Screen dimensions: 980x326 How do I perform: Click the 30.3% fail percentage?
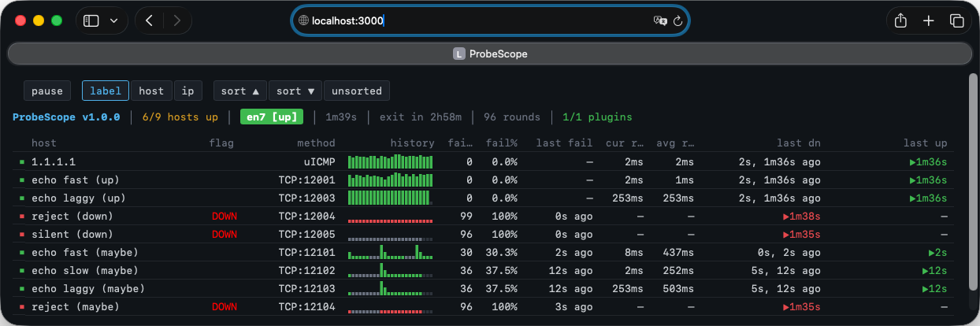(x=501, y=252)
